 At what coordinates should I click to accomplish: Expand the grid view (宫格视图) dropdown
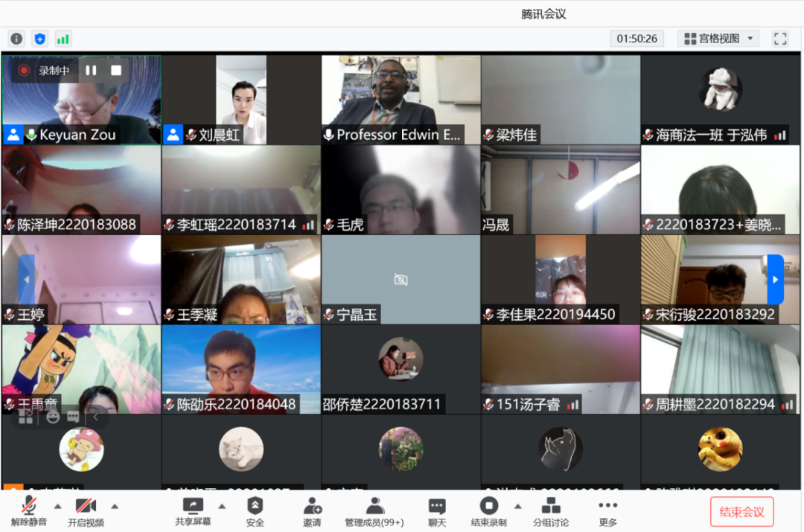(x=718, y=39)
